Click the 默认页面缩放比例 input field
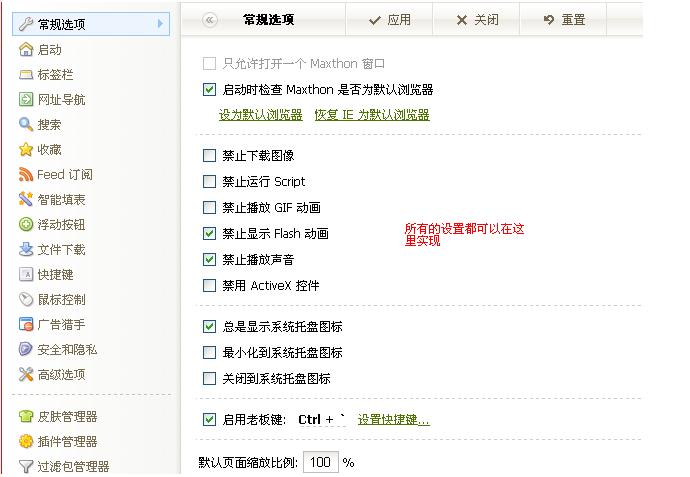The height and width of the screenshot is (477, 690). [x=321, y=462]
